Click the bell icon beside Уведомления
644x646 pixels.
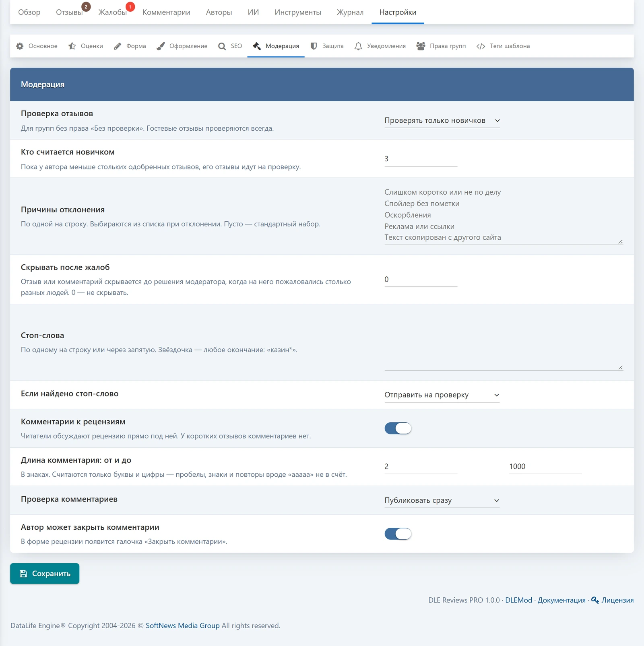(358, 46)
